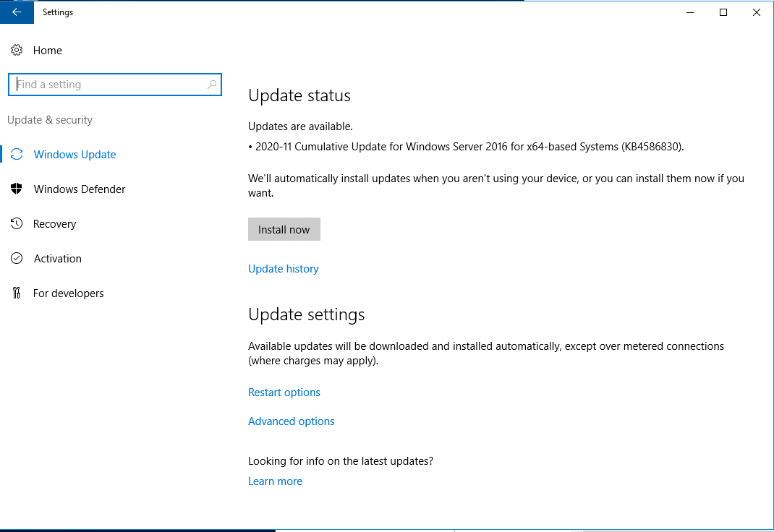Go to the Home settings page
This screenshot has width=774, height=532.
click(48, 51)
